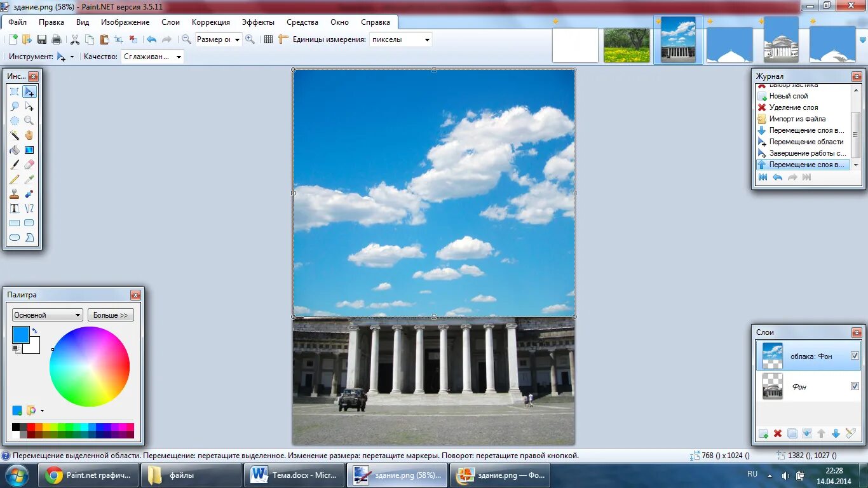Open the 'Файл' menu

18,22
